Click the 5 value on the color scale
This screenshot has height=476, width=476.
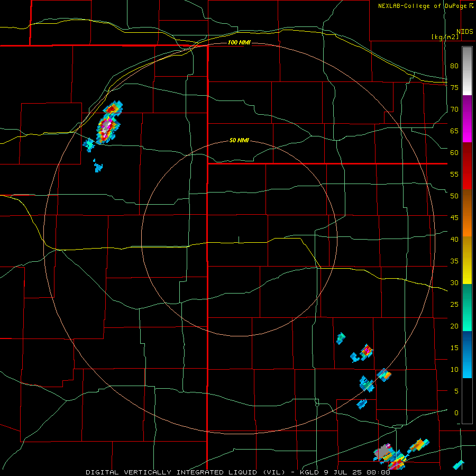[456, 391]
